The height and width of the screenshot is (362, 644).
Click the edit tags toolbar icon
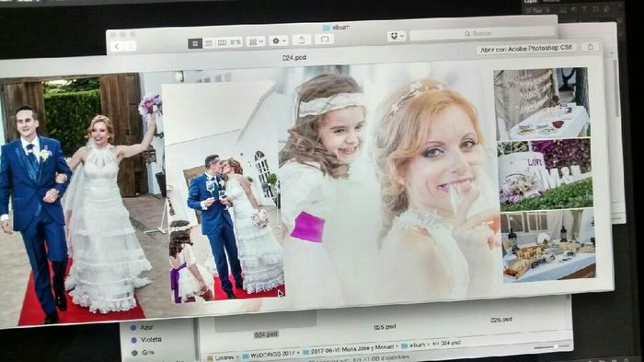324,39
